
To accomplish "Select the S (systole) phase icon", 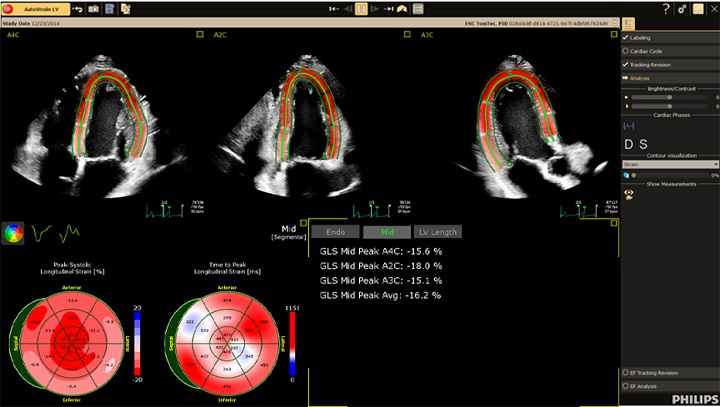I will 643,144.
